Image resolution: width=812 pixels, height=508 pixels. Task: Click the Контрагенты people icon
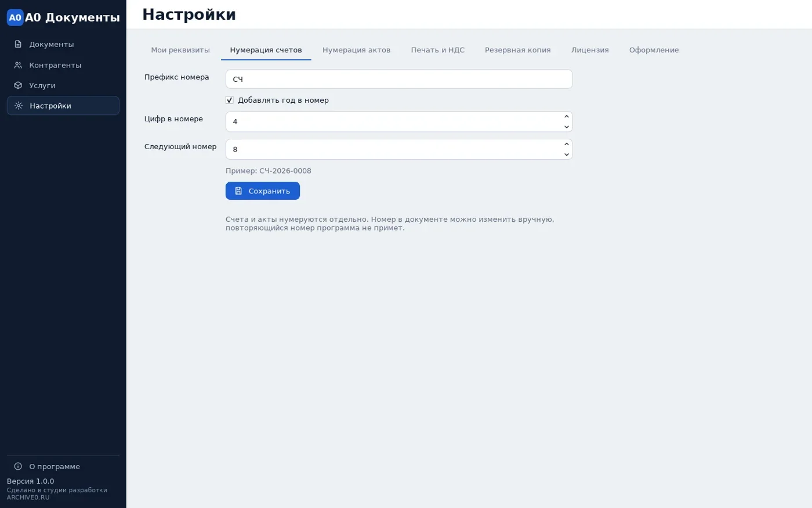pyautogui.click(x=18, y=65)
